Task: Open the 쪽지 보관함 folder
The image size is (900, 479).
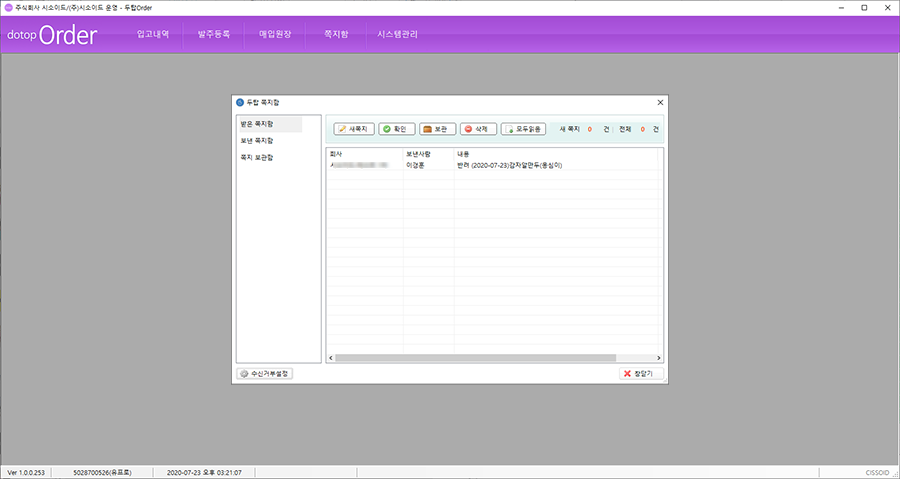Action: pyautogui.click(x=269, y=157)
